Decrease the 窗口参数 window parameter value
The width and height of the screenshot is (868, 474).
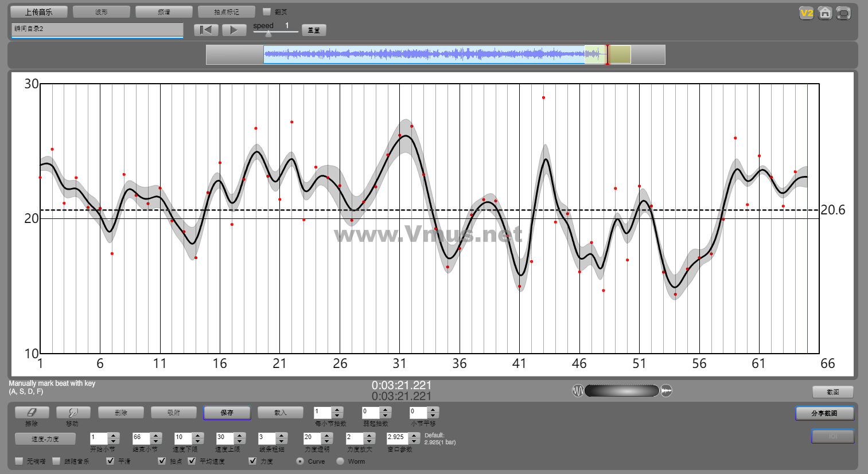pyautogui.click(x=415, y=441)
